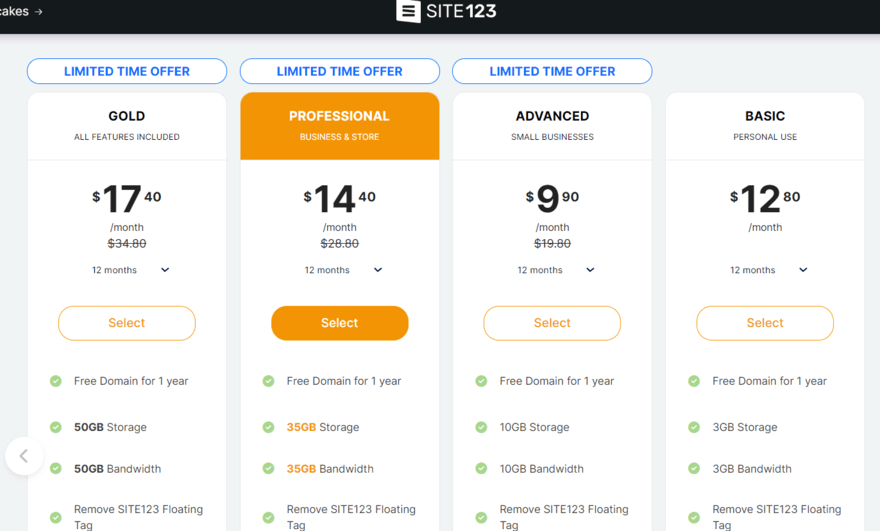Open Basic plan 12 months dropdown

[x=768, y=270]
